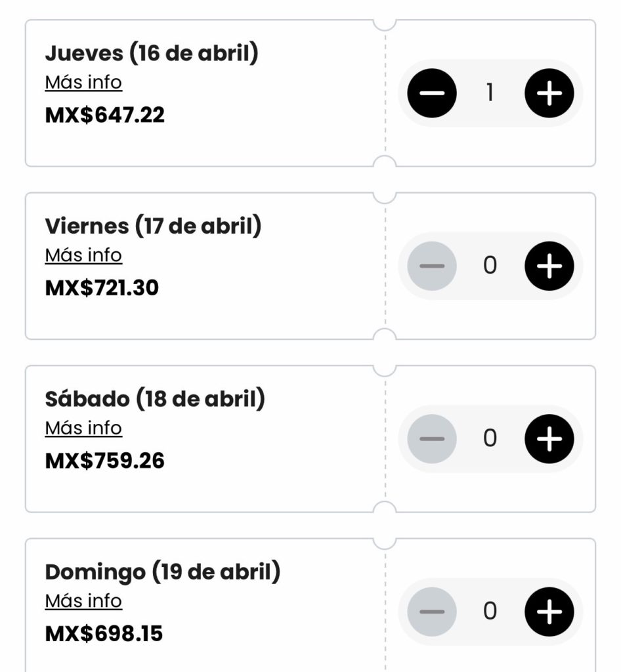Decrease Jueves ticket quantity with minus icon
621x672 pixels.
coord(431,93)
